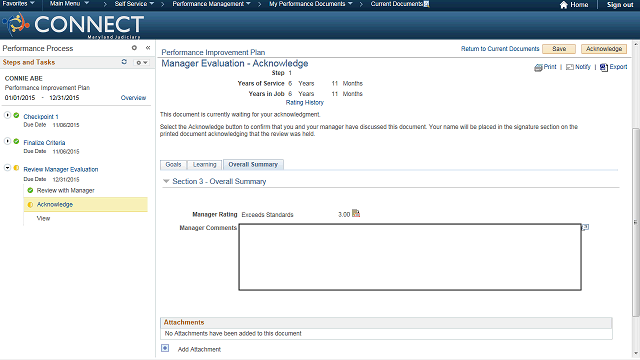Click the Review with Manager completed icon
Screen dimensions: 640x360
pyautogui.click(x=30, y=190)
